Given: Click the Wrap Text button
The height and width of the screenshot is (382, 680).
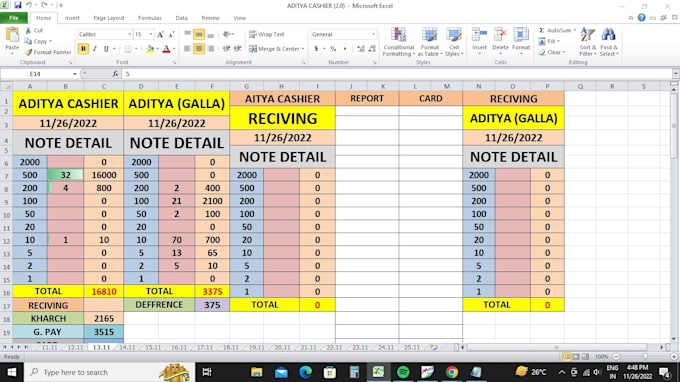Looking at the screenshot, I should pyautogui.click(x=266, y=34).
